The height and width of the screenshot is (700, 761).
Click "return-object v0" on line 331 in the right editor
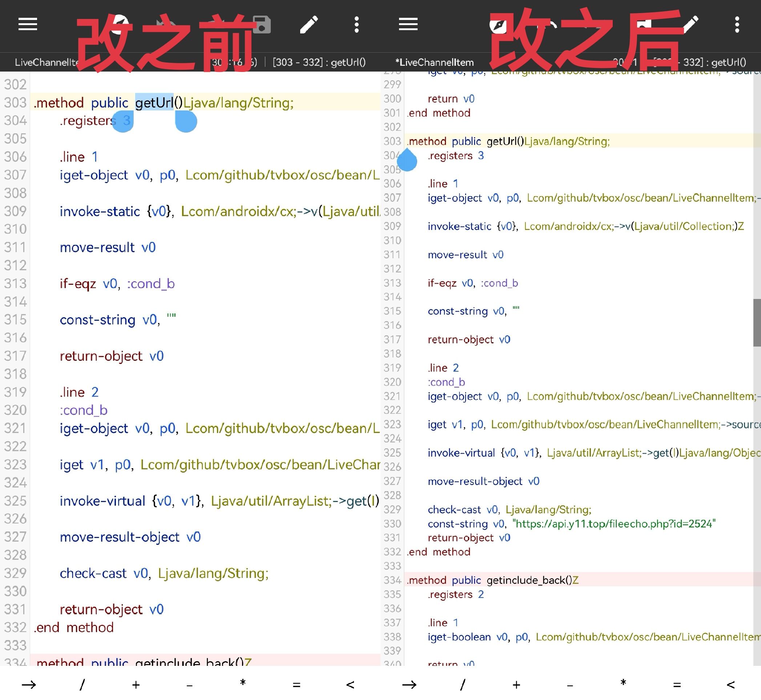tap(469, 538)
